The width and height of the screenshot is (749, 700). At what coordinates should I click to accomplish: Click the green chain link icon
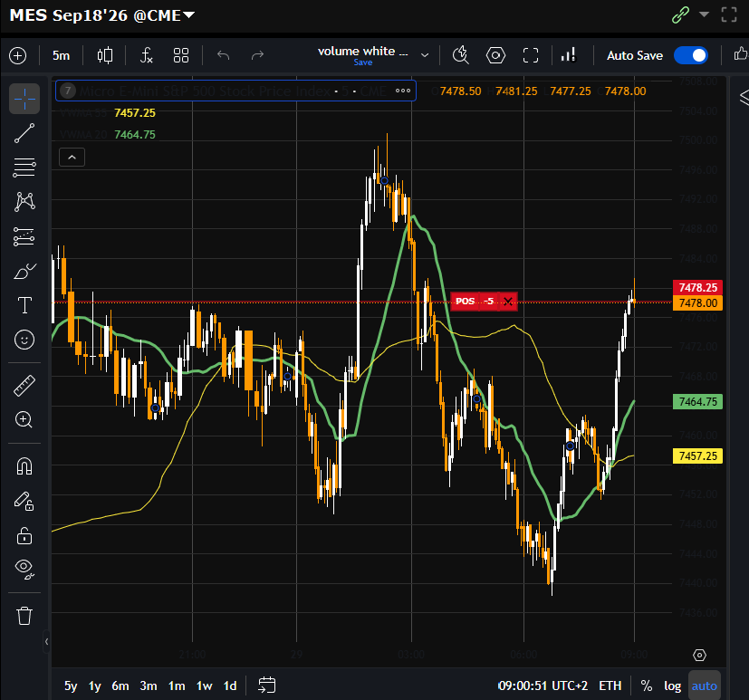[680, 14]
